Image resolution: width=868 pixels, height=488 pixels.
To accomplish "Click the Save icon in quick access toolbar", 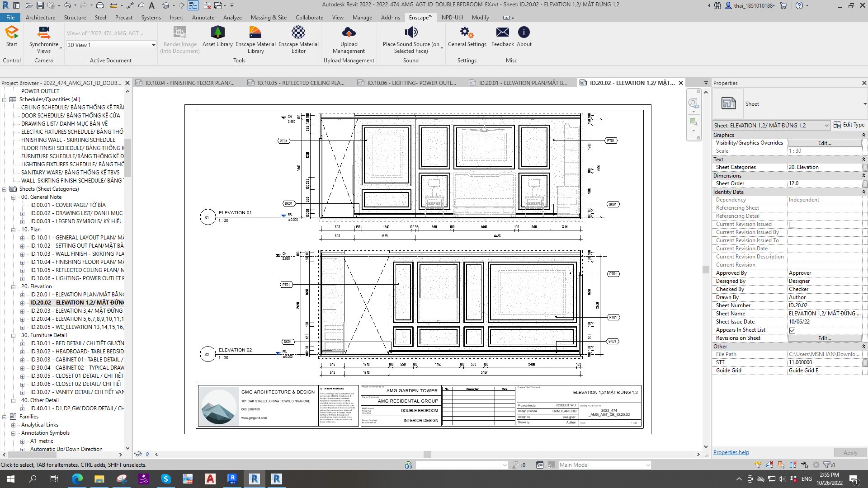I will tap(40, 5).
